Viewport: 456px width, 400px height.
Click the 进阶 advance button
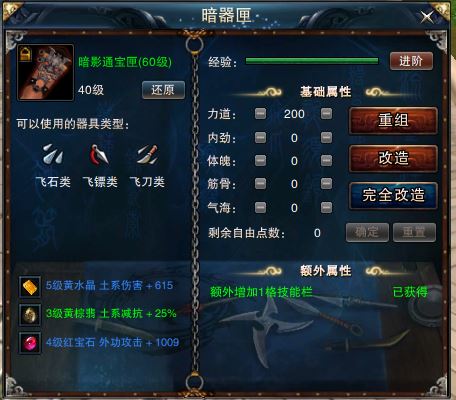tap(411, 61)
